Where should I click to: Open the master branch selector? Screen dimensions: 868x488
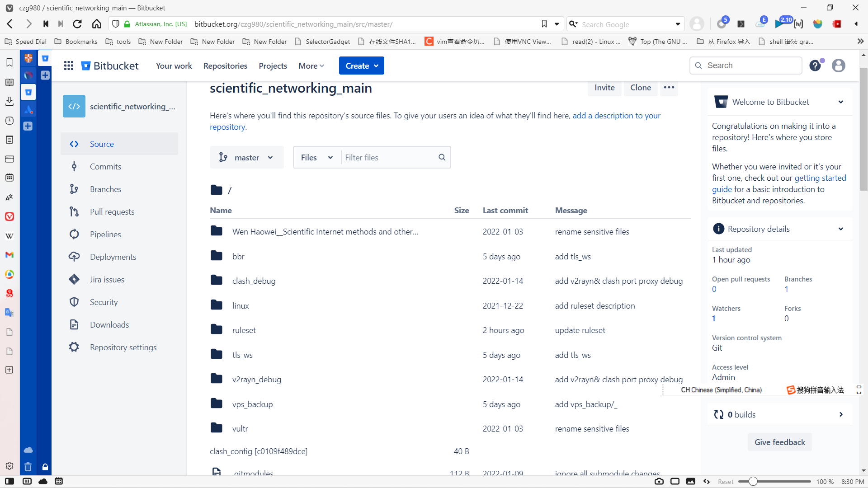[x=246, y=157]
